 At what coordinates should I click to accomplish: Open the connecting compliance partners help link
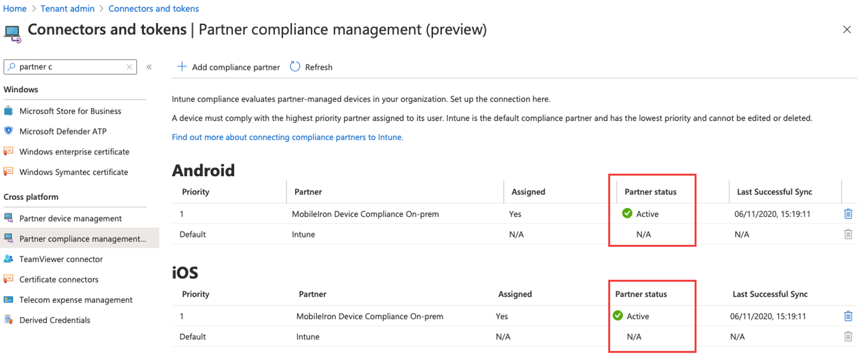coord(287,137)
